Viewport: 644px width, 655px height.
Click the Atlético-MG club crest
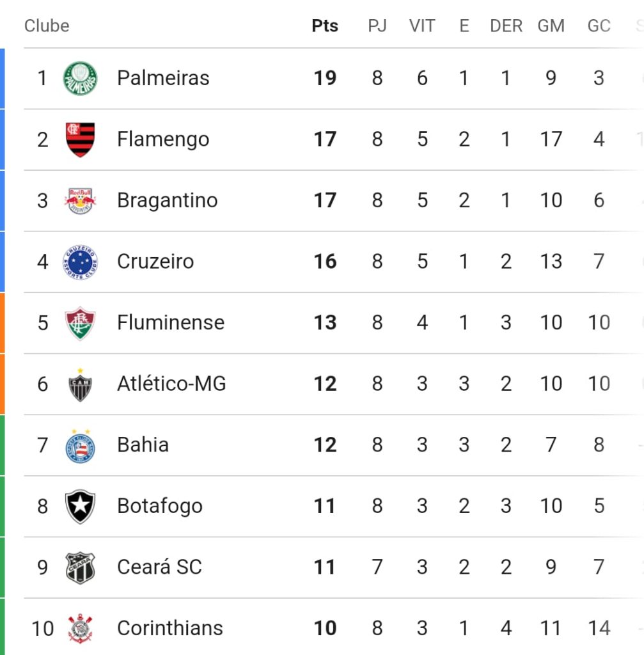coord(80,384)
